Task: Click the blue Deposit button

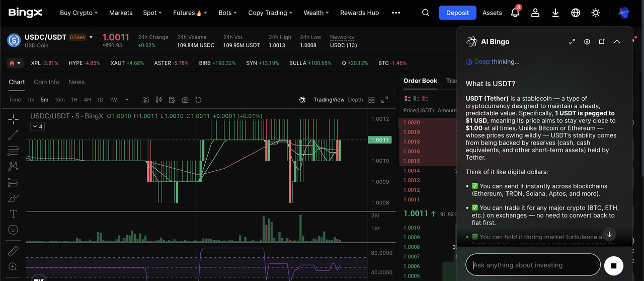Action: click(x=457, y=13)
